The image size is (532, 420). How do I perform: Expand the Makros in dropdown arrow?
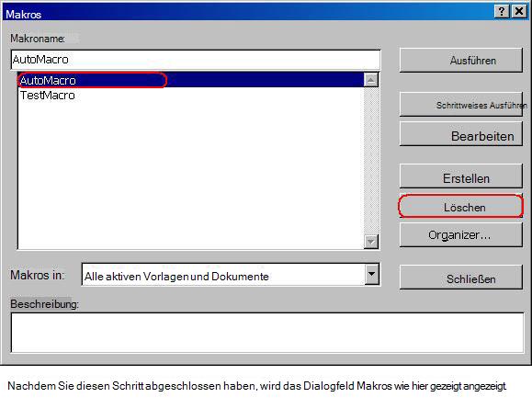point(372,274)
